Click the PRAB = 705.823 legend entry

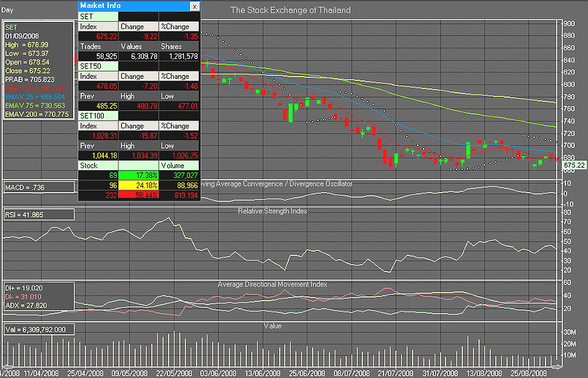(30, 80)
